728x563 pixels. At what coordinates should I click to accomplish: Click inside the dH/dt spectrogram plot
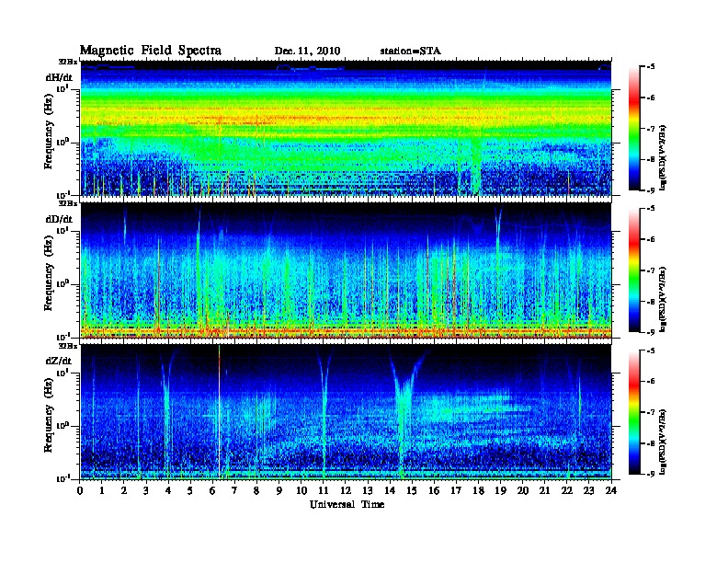pos(346,128)
